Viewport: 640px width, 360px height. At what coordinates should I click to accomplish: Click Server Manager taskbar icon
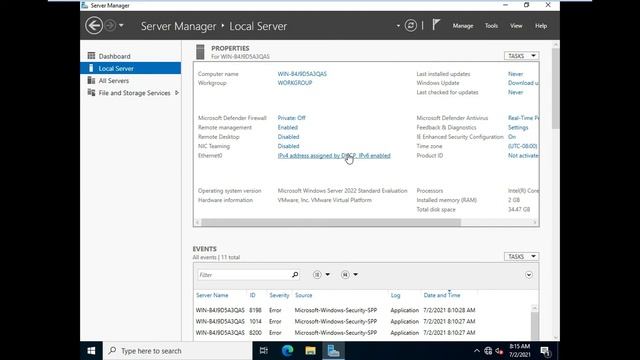(333, 351)
